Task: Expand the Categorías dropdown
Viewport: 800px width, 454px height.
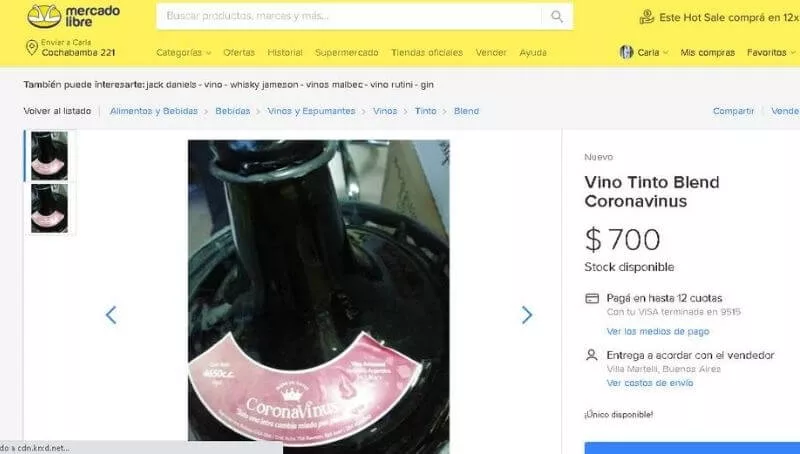Action: click(x=184, y=53)
